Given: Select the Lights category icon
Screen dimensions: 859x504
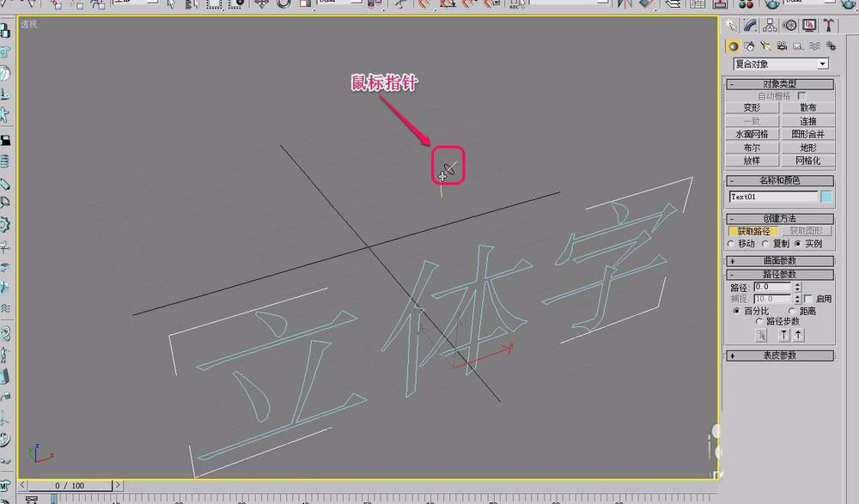Looking at the screenshot, I should pos(766,46).
